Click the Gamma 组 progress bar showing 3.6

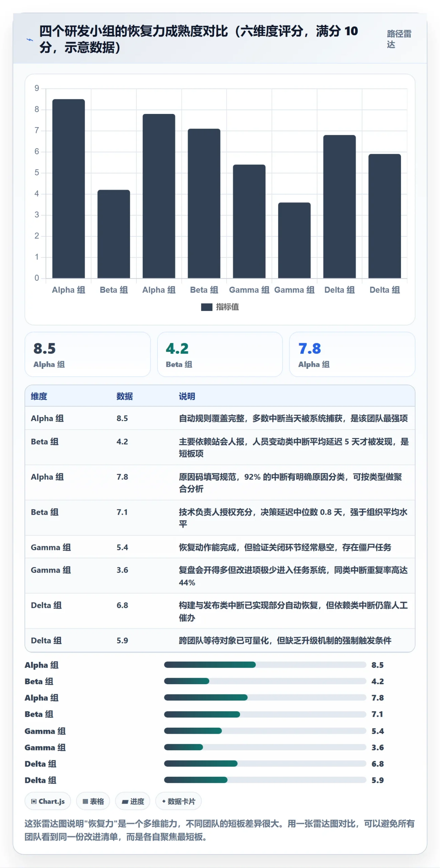pos(265,747)
